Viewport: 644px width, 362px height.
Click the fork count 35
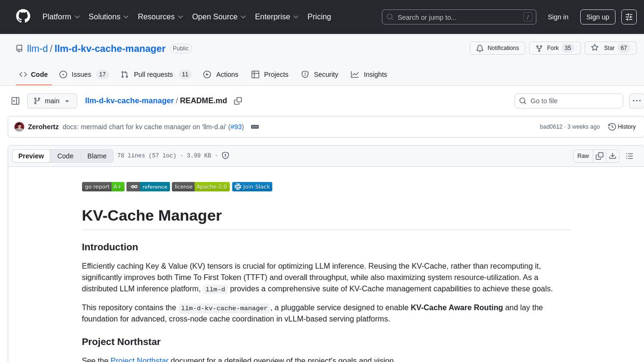(568, 48)
